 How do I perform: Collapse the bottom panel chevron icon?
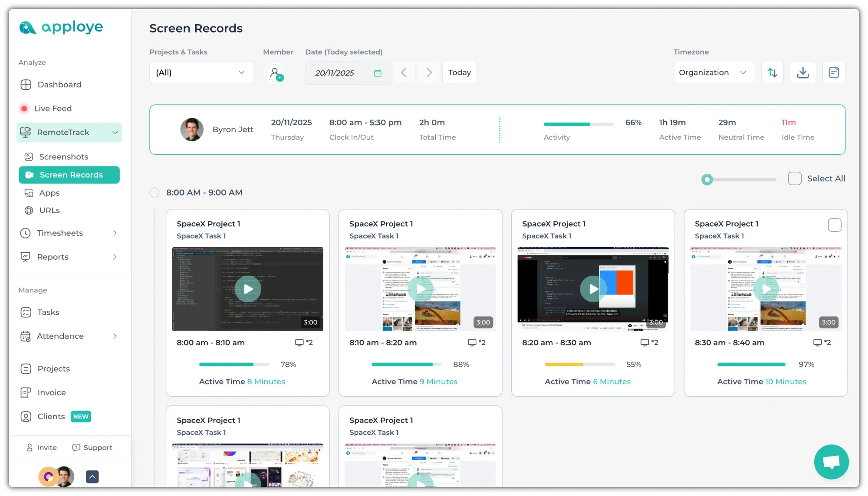click(92, 477)
